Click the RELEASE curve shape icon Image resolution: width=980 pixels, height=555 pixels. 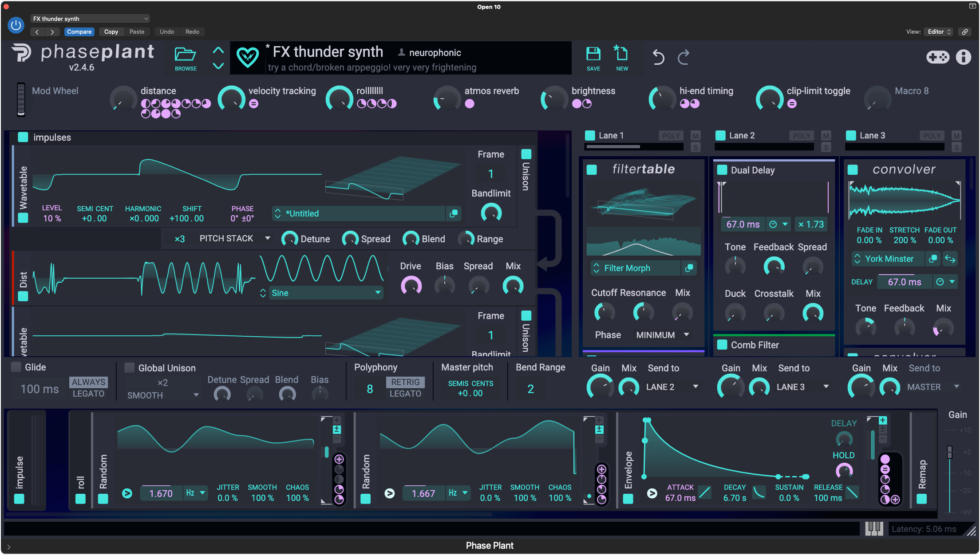(852, 492)
